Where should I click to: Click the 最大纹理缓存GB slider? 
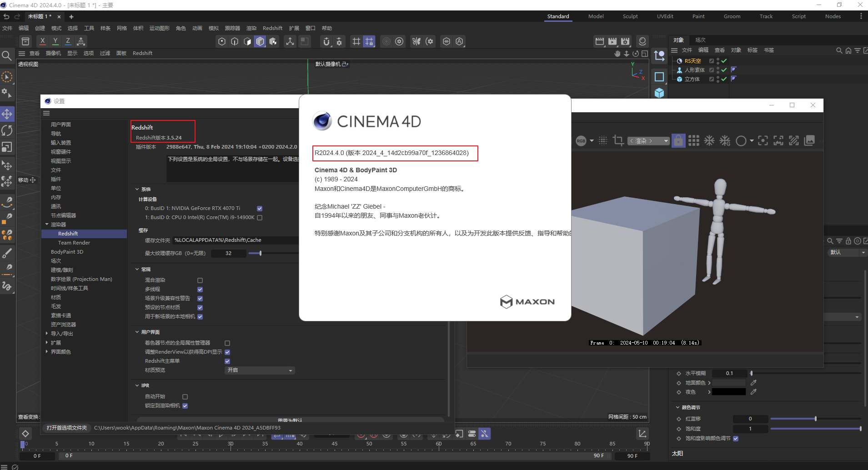[x=261, y=253]
